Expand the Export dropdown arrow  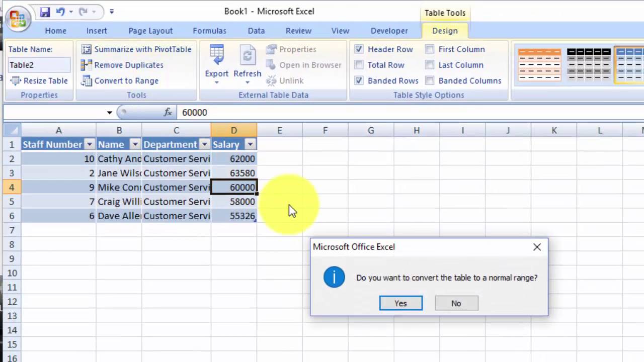pos(217,82)
